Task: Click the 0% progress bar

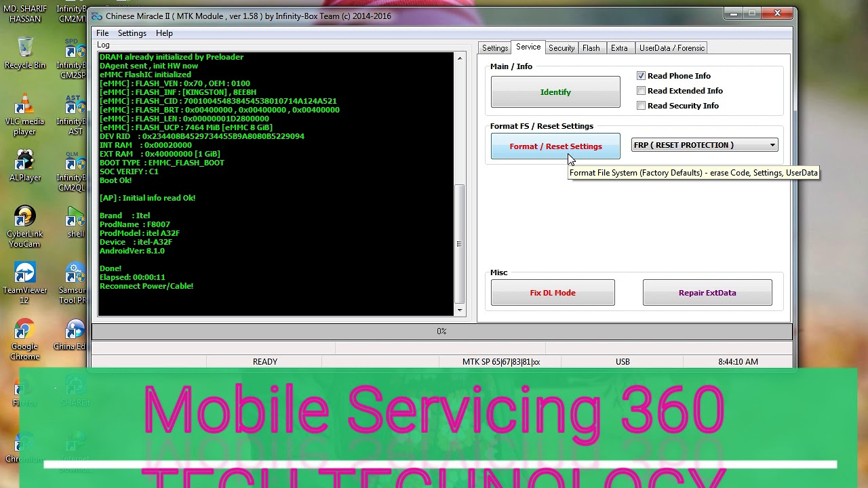Action: point(441,331)
